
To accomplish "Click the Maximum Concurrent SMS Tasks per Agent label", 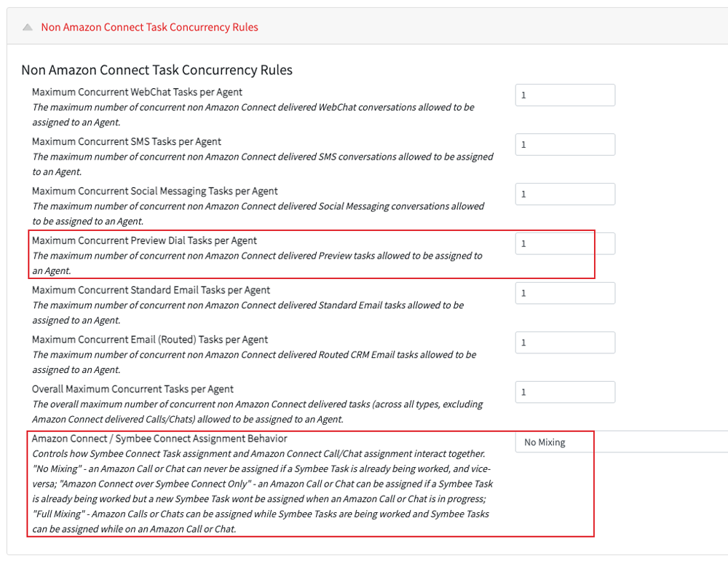I will [126, 141].
